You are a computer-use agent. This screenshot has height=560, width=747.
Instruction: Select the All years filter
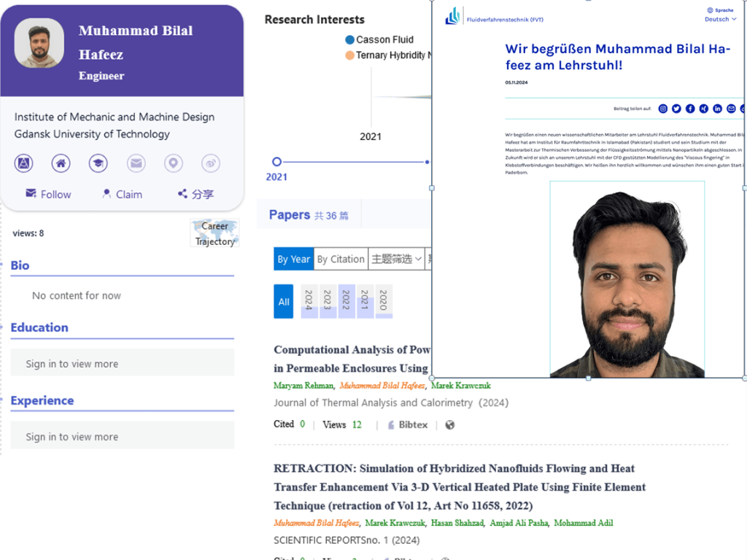(283, 302)
